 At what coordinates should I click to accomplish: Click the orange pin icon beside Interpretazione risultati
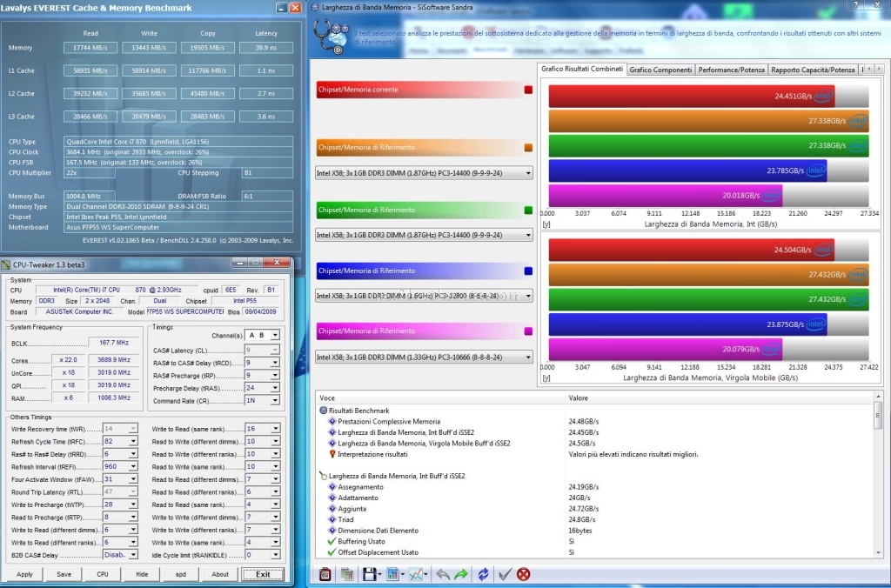[x=332, y=454]
